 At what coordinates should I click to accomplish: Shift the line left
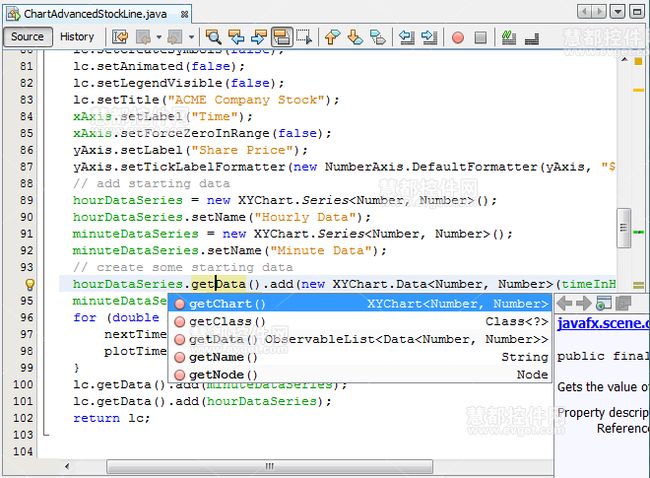coord(407,37)
